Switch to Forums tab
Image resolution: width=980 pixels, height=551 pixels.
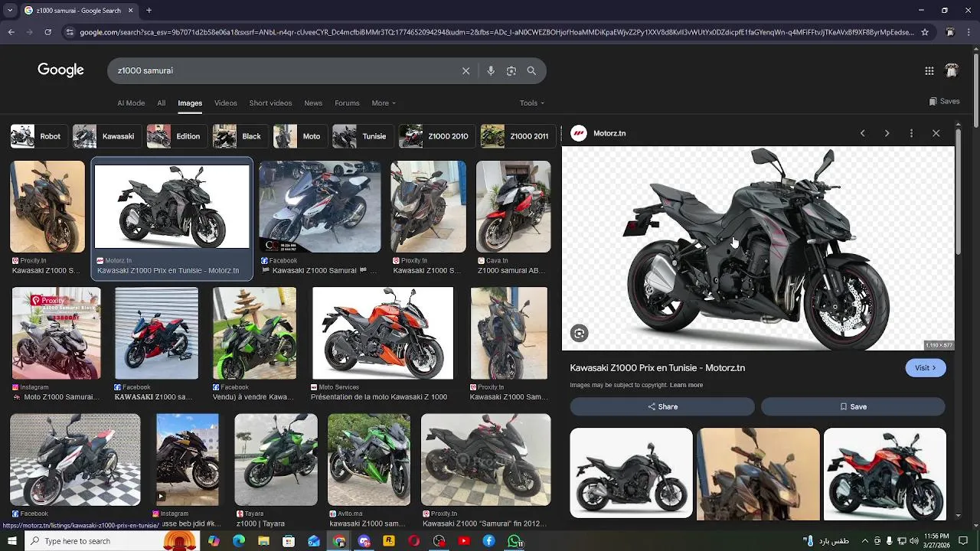point(347,103)
